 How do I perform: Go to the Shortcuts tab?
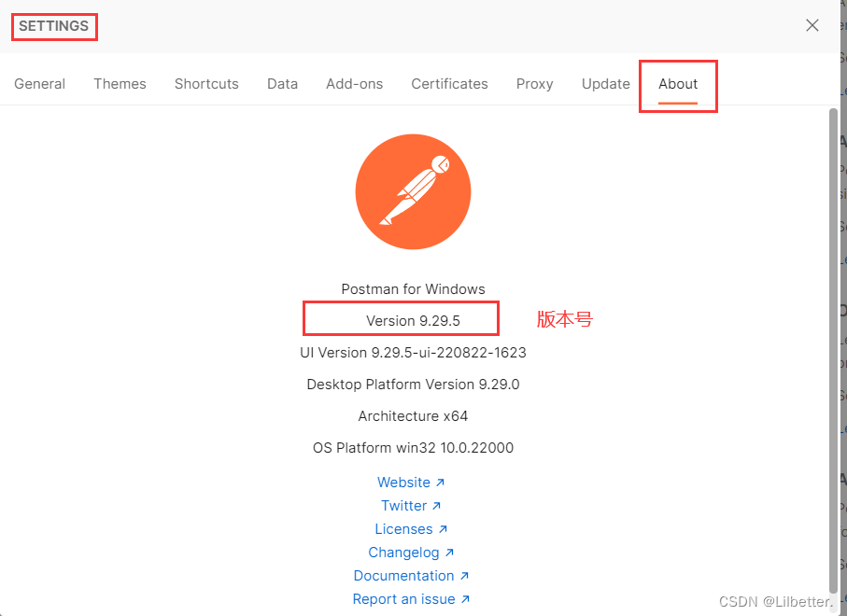point(206,84)
